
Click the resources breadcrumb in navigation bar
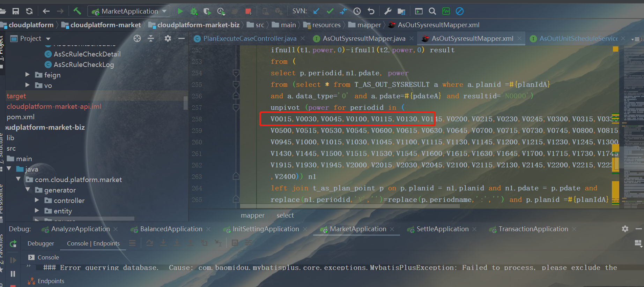click(322, 25)
